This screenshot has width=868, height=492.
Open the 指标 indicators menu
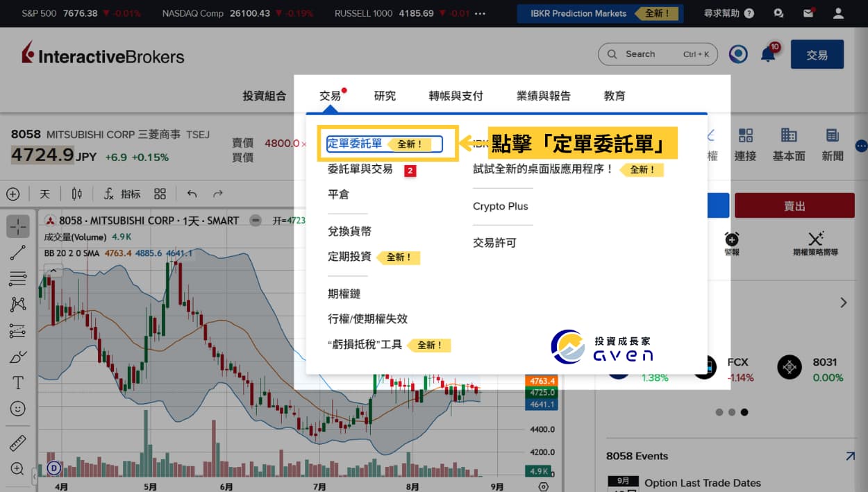click(x=122, y=194)
